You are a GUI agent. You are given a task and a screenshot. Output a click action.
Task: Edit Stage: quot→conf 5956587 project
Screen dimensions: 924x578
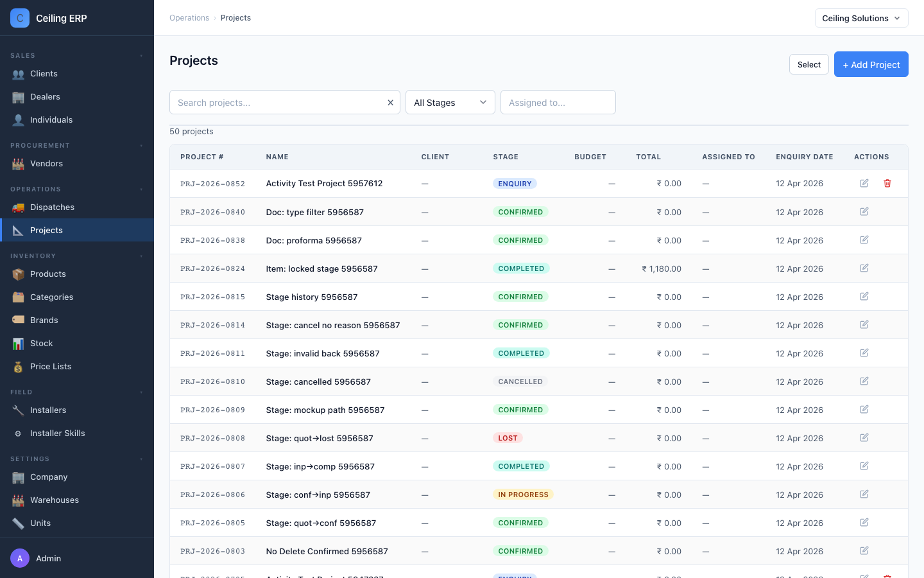pyautogui.click(x=864, y=522)
